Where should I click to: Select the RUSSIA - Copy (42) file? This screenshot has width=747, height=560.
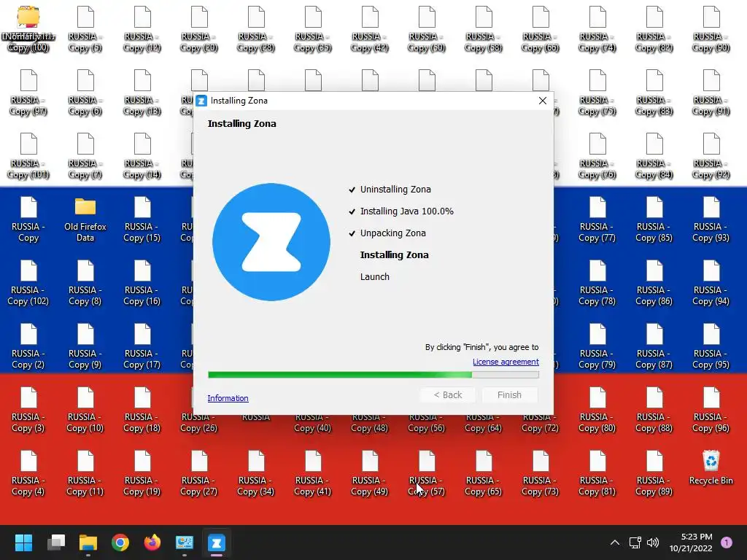point(369,29)
